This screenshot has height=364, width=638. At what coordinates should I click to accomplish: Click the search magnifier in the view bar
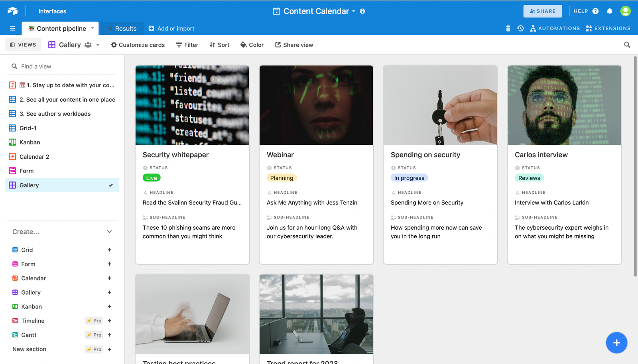point(627,45)
